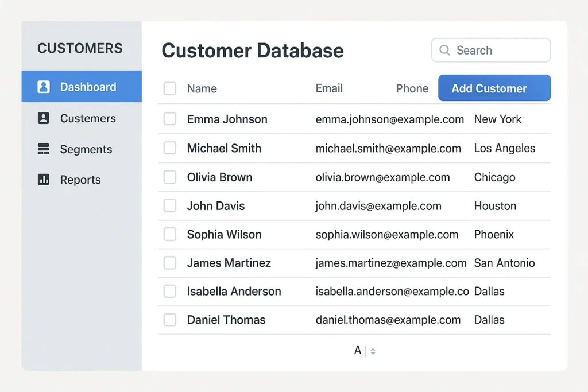Viewport: 588px width, 392px height.
Task: Select the checkbox for Emma Johnson
Action: coord(170,119)
